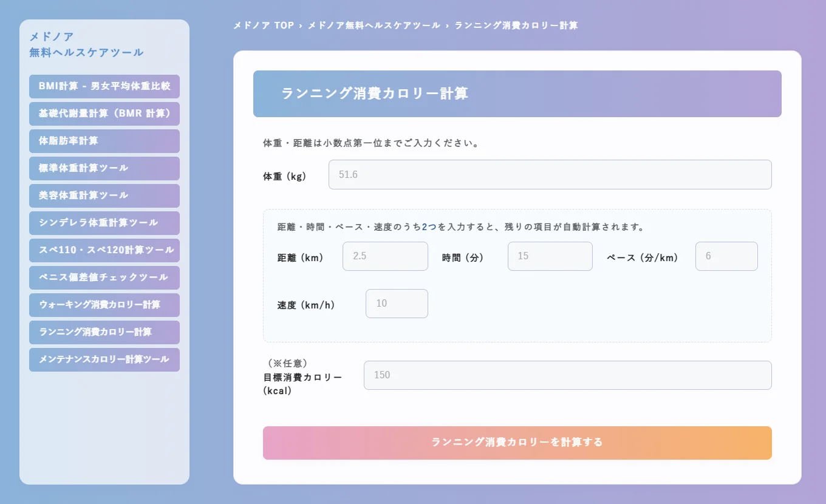The width and height of the screenshot is (826, 504).
Task: Open the BMI計算 tool from the sidebar
Action: (x=104, y=86)
